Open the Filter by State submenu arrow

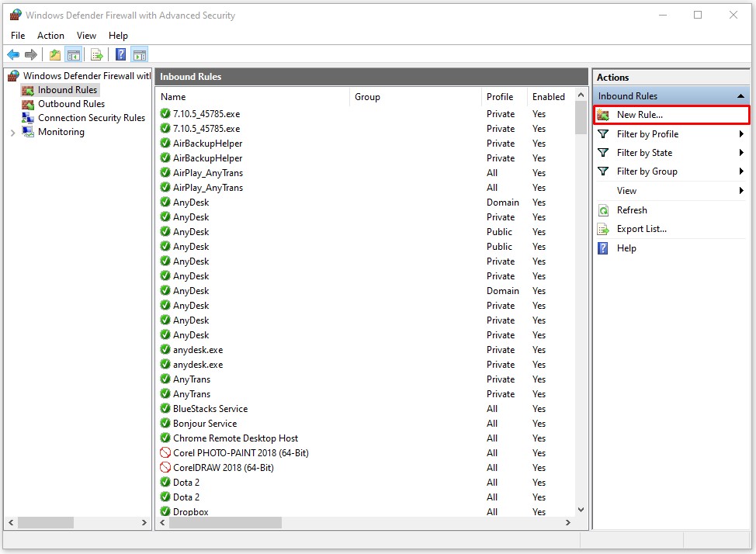[741, 153]
